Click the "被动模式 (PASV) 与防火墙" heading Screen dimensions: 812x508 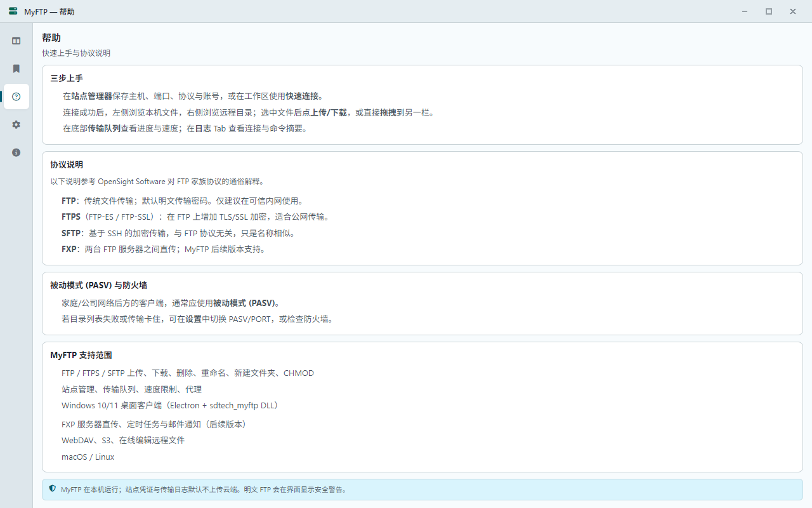click(99, 285)
